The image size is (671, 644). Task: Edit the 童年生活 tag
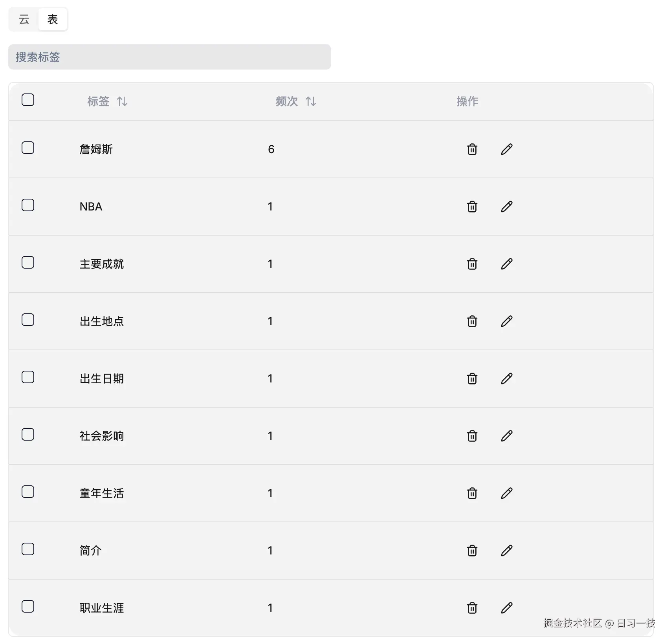(506, 493)
